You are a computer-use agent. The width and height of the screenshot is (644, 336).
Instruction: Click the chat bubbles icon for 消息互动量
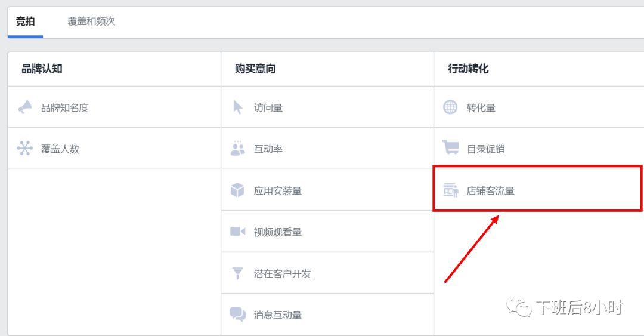(x=238, y=315)
